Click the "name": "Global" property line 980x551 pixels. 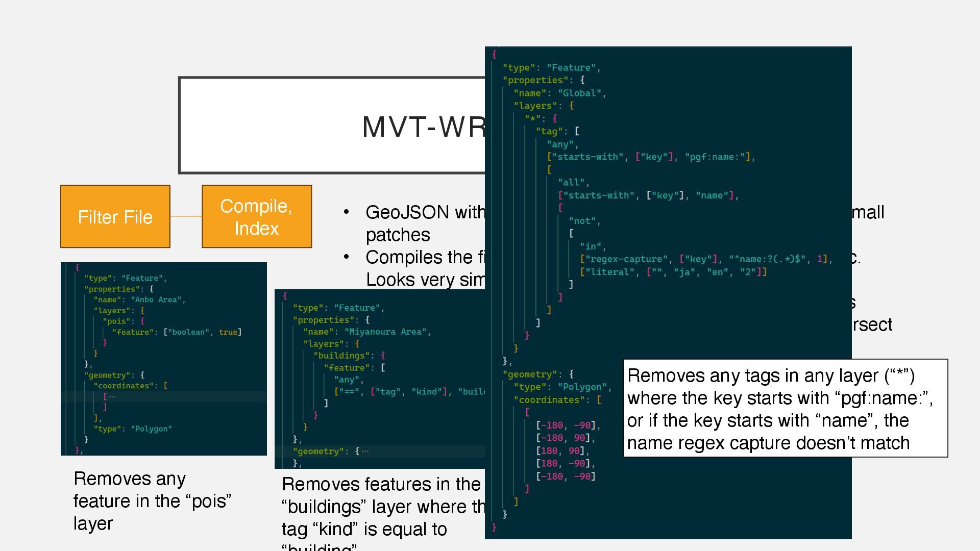[559, 93]
